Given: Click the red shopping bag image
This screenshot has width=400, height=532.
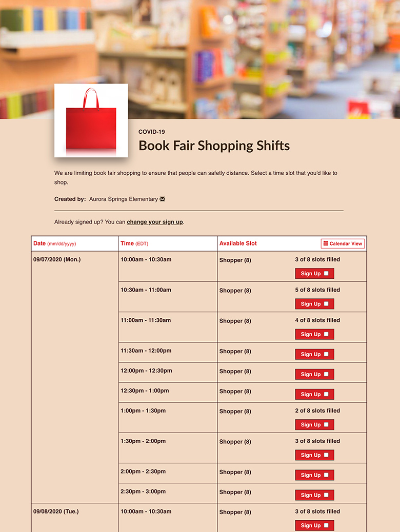Looking at the screenshot, I should pyautogui.click(x=91, y=120).
